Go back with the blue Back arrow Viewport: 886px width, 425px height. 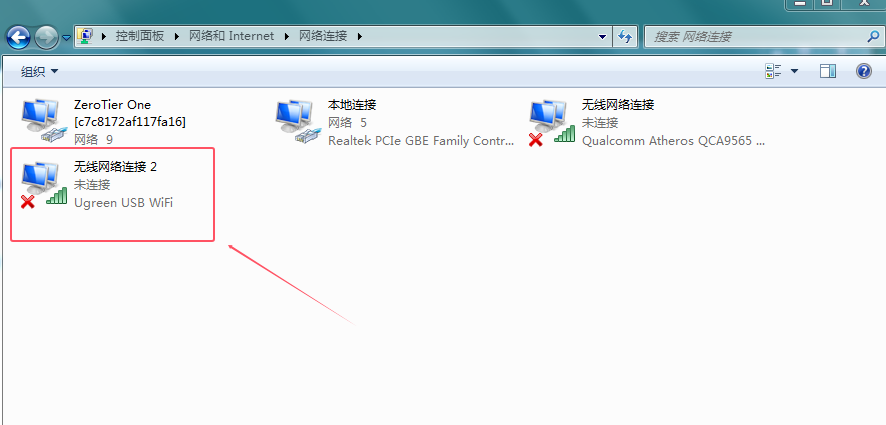(18, 38)
